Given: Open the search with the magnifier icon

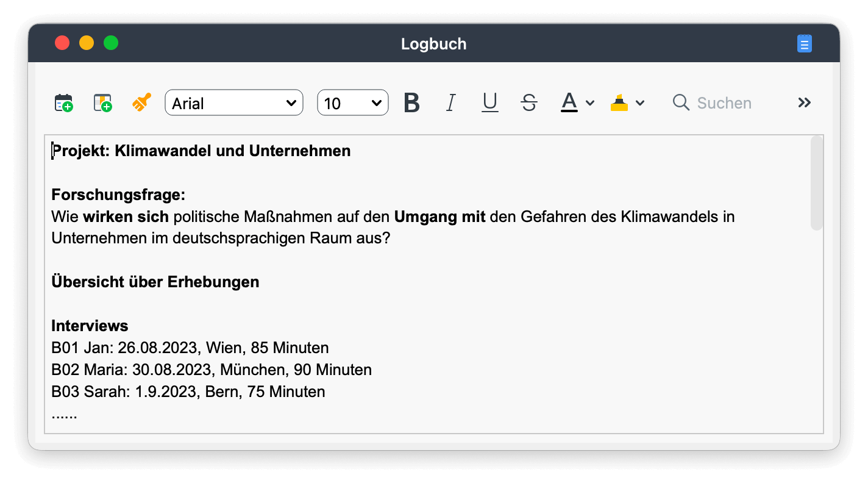Looking at the screenshot, I should click(x=681, y=102).
